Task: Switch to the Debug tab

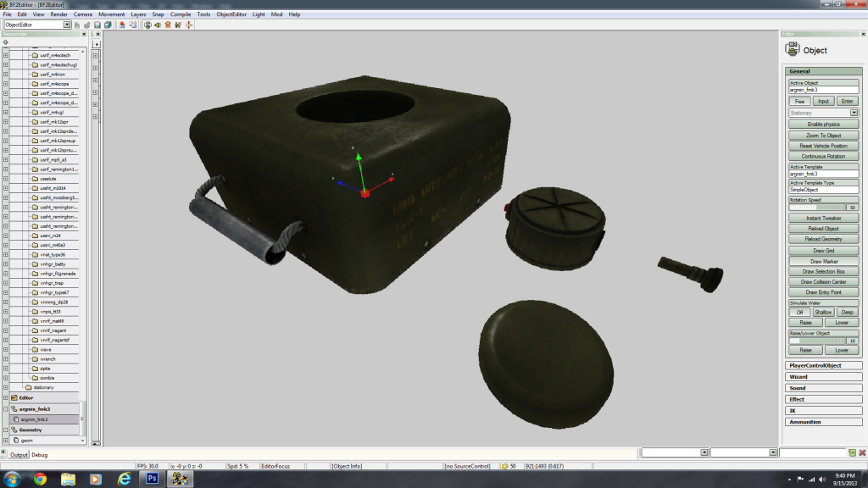Action: click(x=40, y=455)
